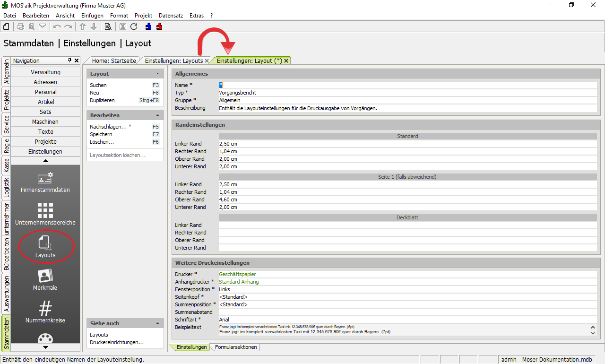Click Suchen in the Layout panel
The height and width of the screenshot is (364, 605).
98,85
